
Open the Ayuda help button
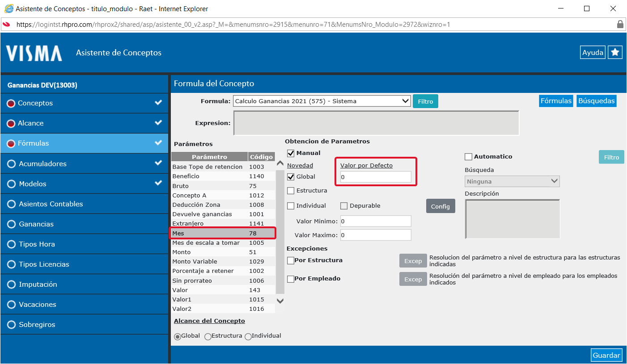pyautogui.click(x=593, y=52)
